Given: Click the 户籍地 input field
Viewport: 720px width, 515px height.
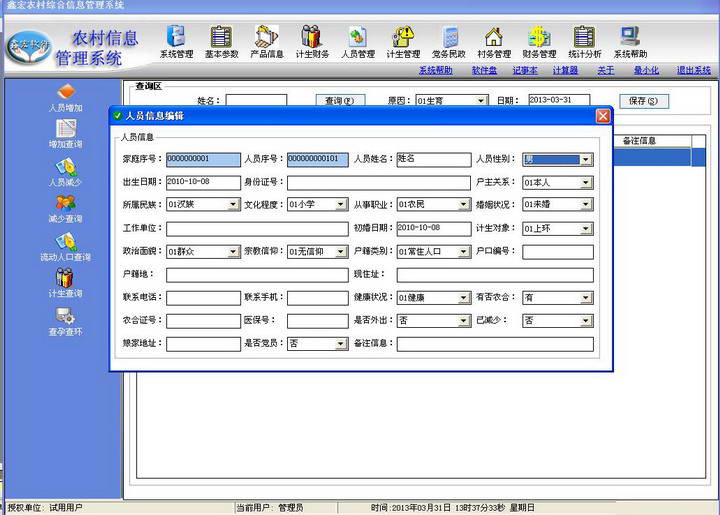Looking at the screenshot, I should tap(257, 275).
